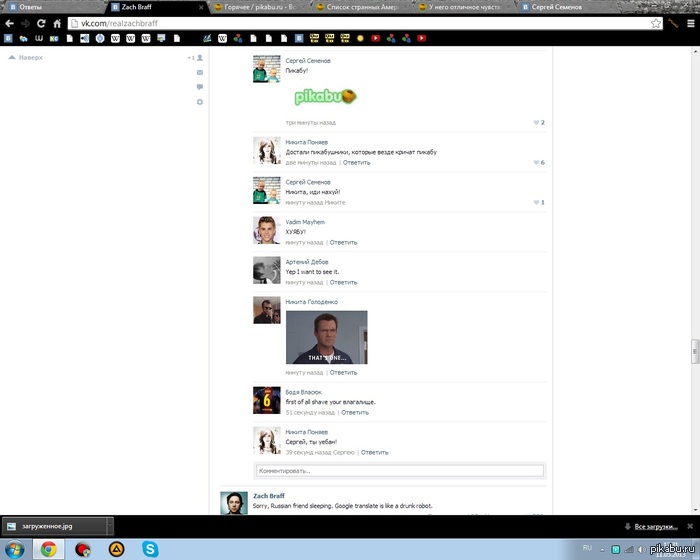
Task: Open the messages envelope icon in sidebar
Action: point(199,72)
